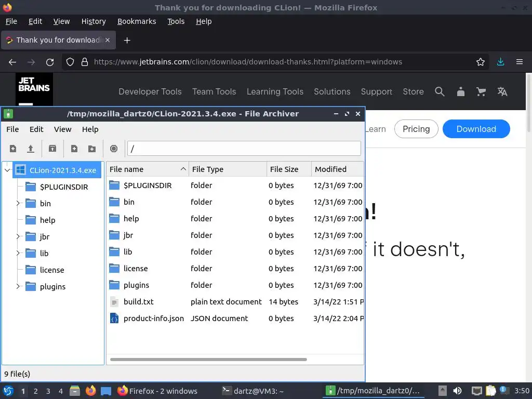Viewport: 532px width, 399px height.
Task: Select help folder row in file list
Action: tap(235, 219)
